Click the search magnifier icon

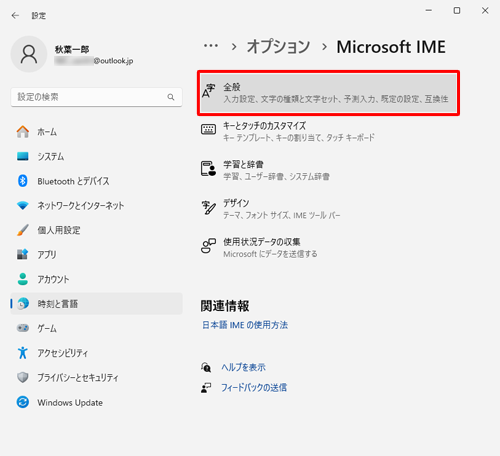click(x=171, y=97)
